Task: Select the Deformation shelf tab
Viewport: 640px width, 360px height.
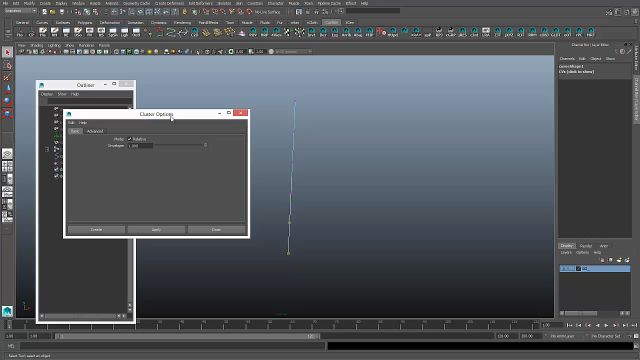Action: click(x=110, y=22)
